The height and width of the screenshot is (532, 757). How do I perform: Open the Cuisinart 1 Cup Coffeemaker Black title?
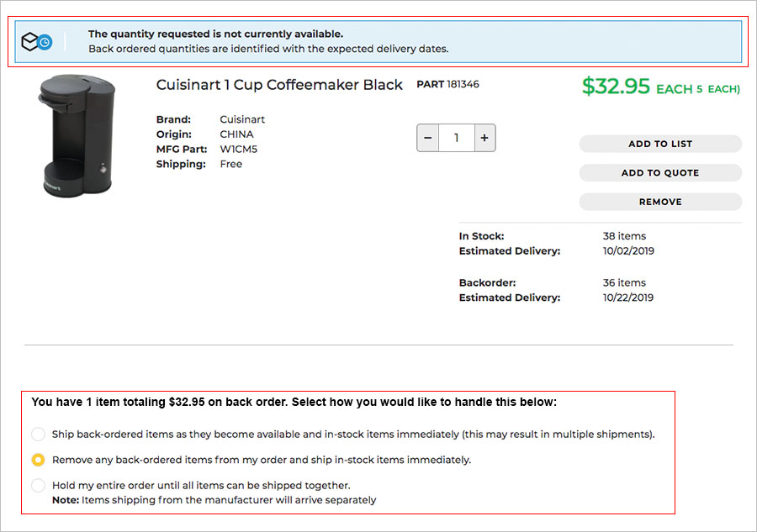(279, 85)
